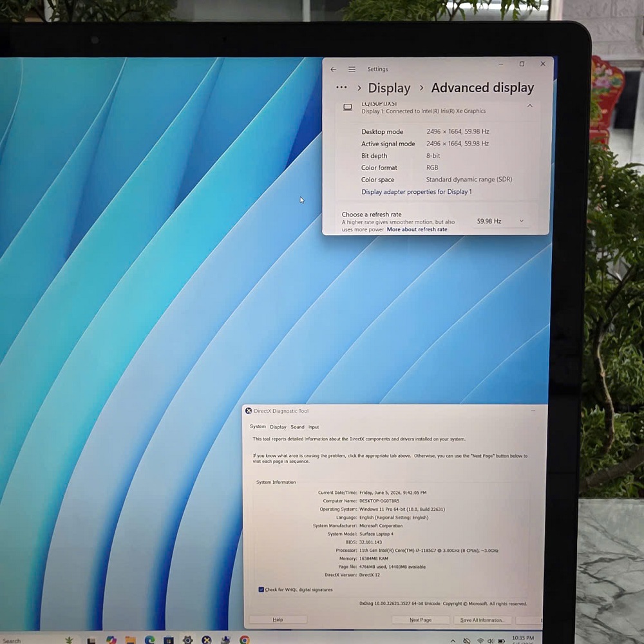The image size is (644, 644).
Task: Click the Settings gear taskbar icon
Action: [187, 640]
